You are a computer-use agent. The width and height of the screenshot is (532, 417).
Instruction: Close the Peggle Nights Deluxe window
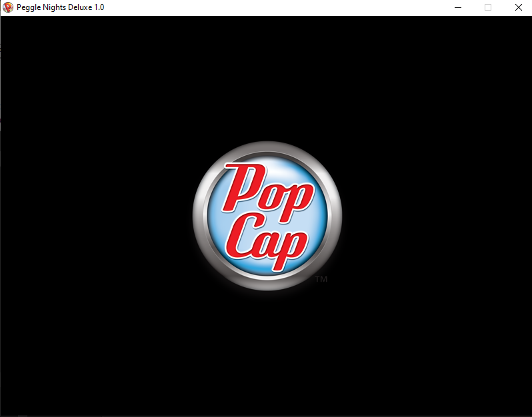tap(518, 7)
